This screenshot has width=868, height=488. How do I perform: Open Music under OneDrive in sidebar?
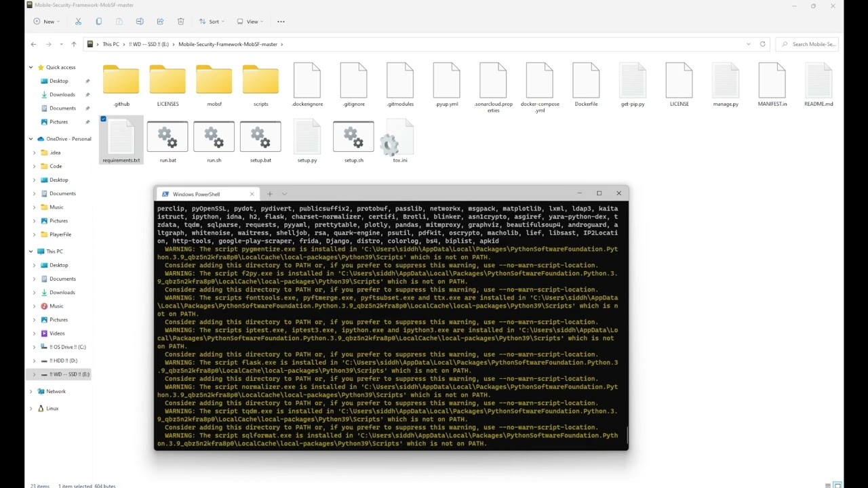click(56, 207)
